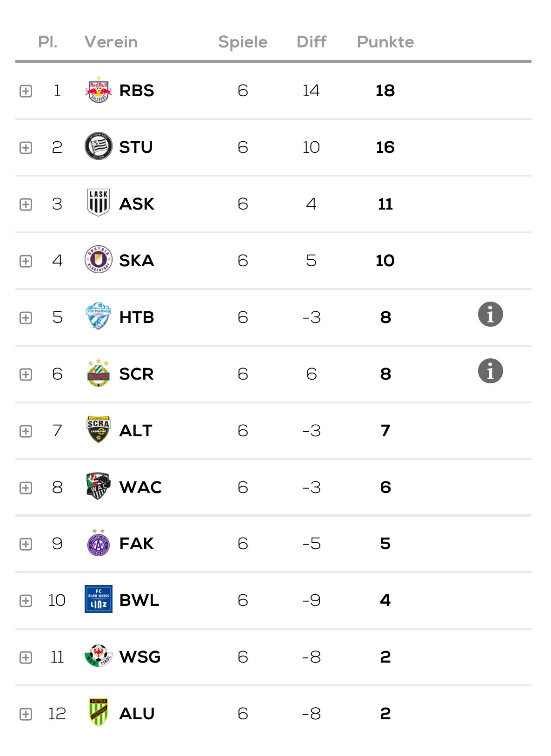
Task: Click the Blau Weiss Linz logo
Action: point(98,599)
